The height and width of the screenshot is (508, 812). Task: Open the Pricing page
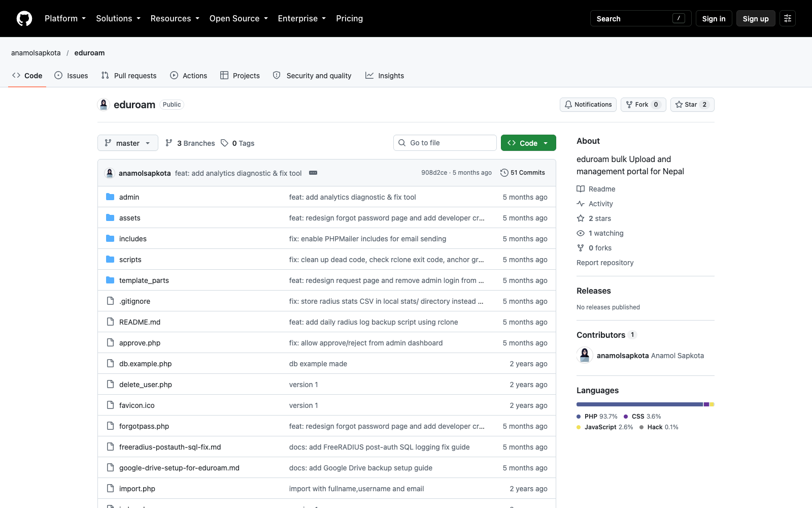349,18
